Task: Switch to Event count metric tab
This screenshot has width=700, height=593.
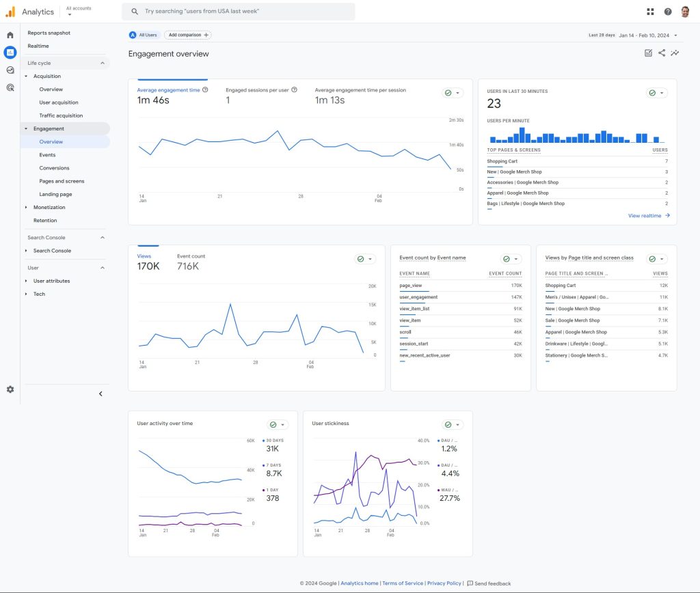Action: coord(191,262)
